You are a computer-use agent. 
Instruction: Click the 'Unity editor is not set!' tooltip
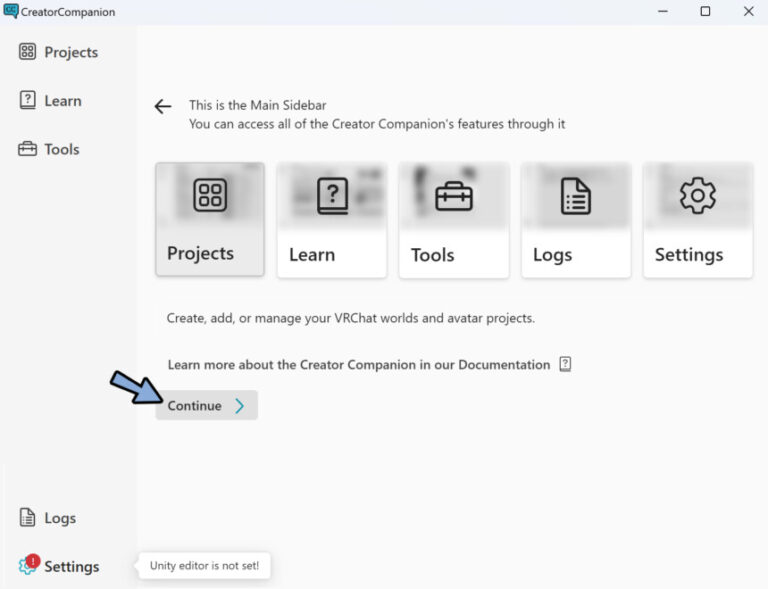204,566
